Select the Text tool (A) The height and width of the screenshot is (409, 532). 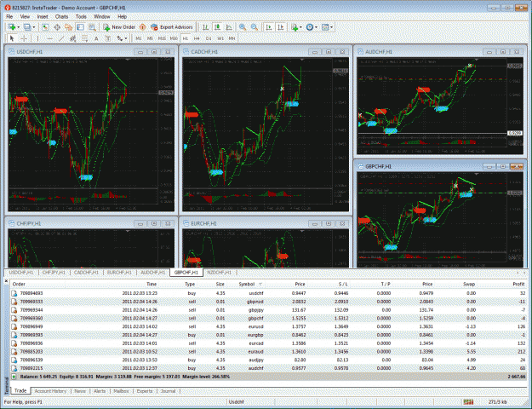tap(96, 38)
